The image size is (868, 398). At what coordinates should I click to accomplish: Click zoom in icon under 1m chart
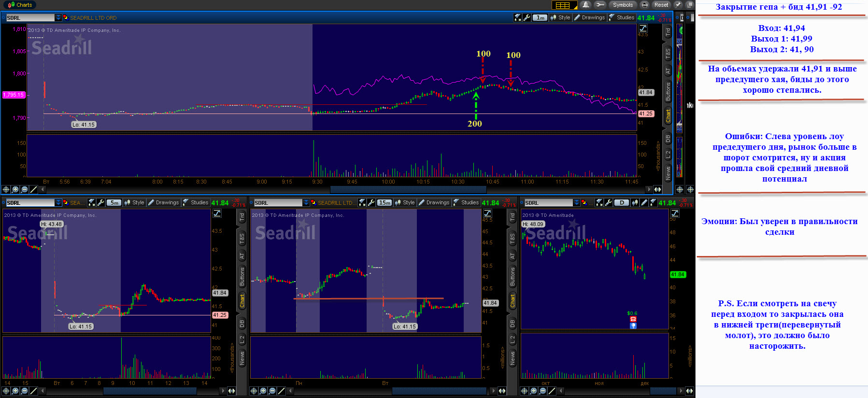point(15,189)
